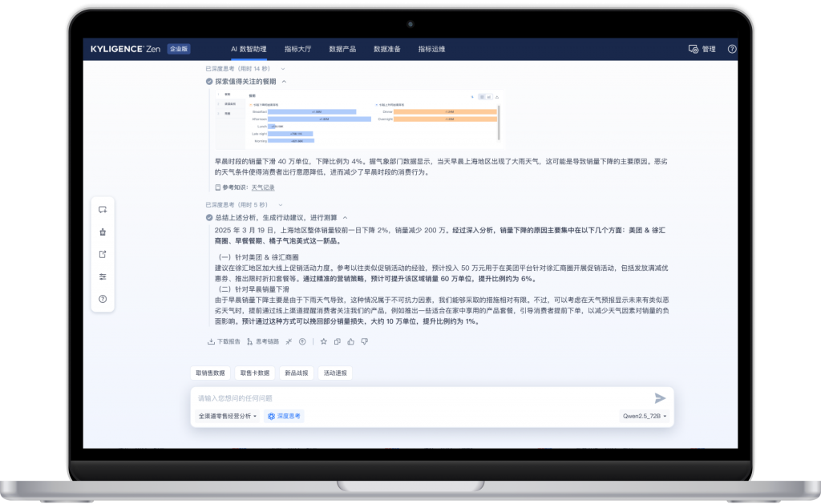The image size is (821, 504).
Task: Click the orange Dinner bar in chart
Action: click(x=445, y=112)
